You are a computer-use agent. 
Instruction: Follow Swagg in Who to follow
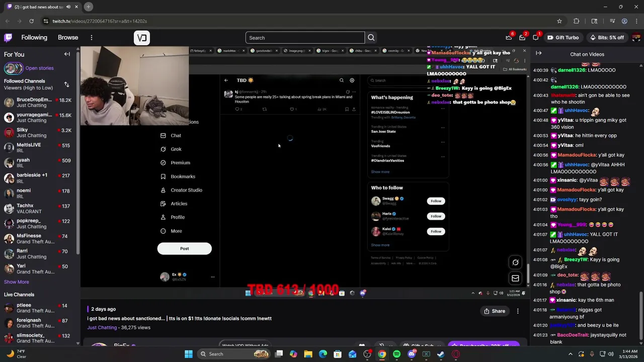[x=436, y=201]
